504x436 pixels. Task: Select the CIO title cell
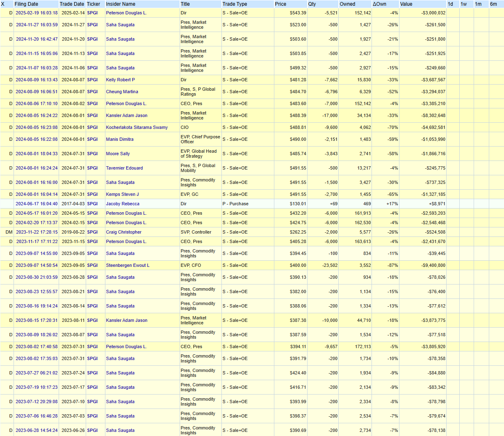pos(185,127)
